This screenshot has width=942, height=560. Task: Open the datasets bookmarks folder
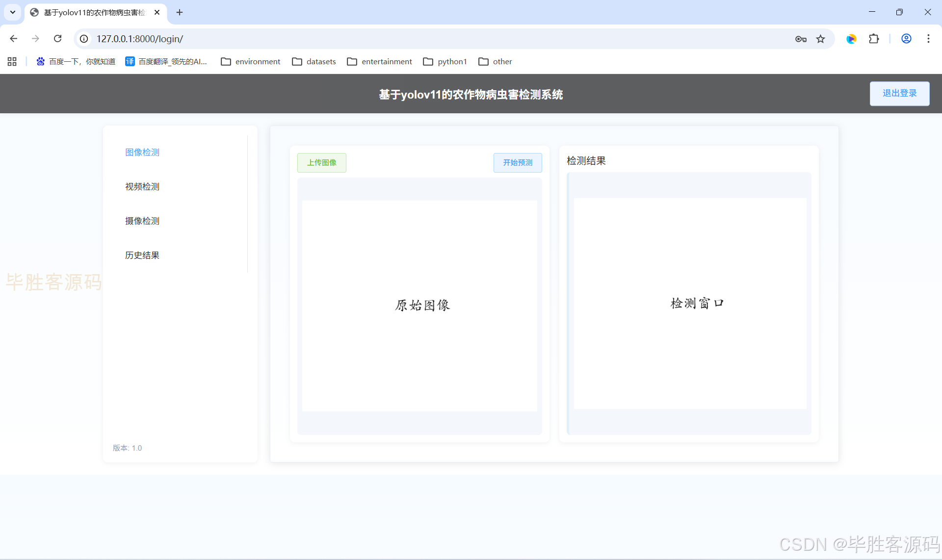(314, 61)
